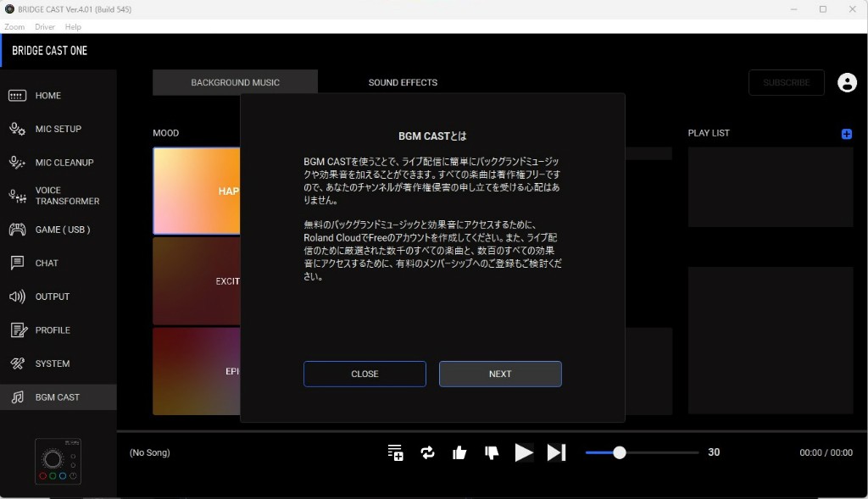Open the Help menu
Screen dimensions: 868x499
73,26
